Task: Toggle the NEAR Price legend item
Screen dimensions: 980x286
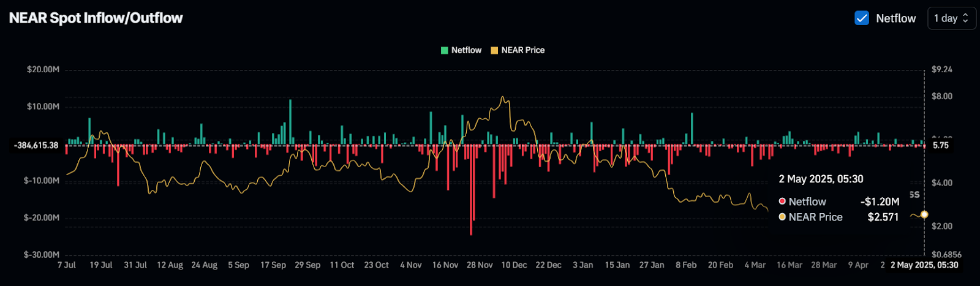Action: [518, 50]
